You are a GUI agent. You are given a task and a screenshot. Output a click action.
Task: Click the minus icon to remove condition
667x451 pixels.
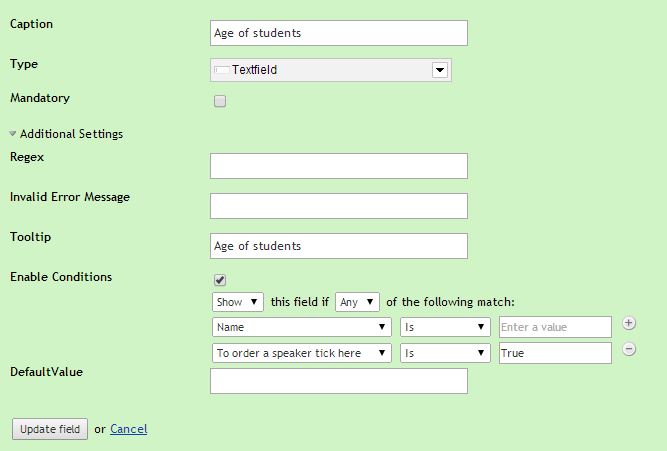[x=629, y=349]
